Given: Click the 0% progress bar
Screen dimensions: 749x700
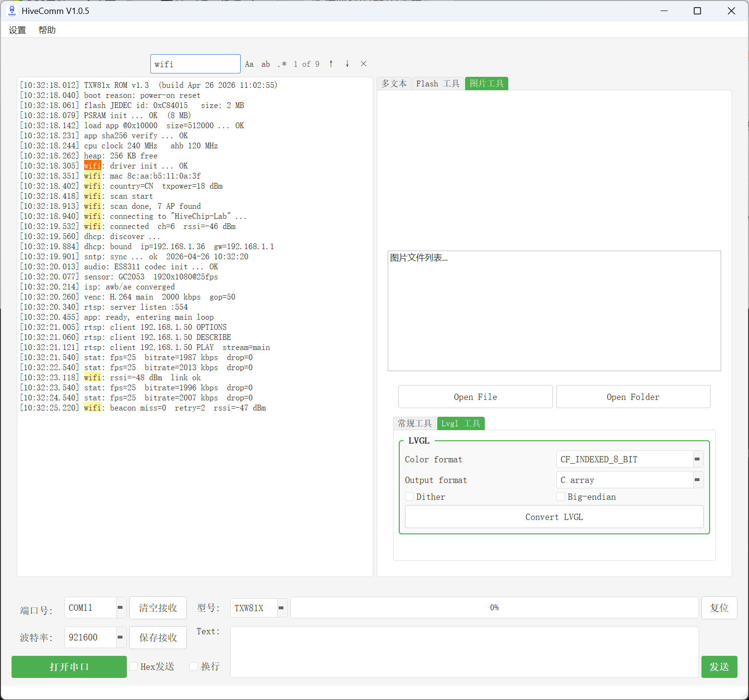Looking at the screenshot, I should [x=494, y=608].
